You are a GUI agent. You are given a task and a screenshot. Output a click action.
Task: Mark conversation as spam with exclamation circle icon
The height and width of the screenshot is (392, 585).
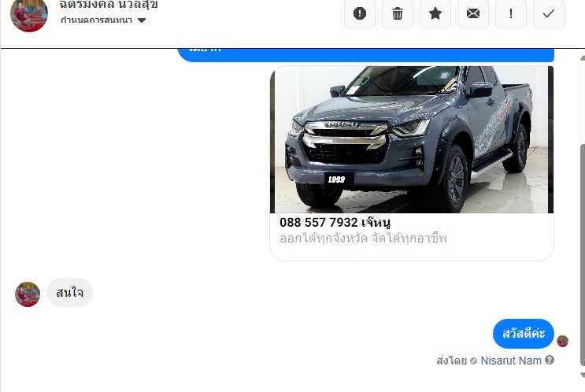pyautogui.click(x=360, y=14)
